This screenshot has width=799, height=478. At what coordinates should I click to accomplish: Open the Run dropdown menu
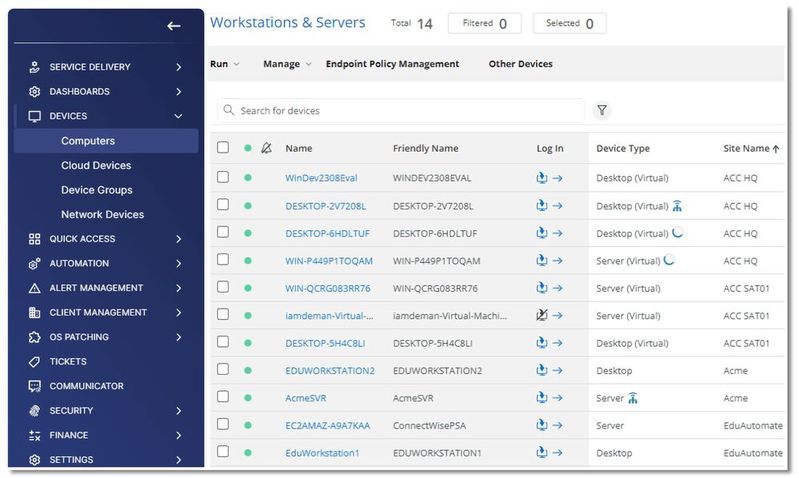(x=225, y=64)
